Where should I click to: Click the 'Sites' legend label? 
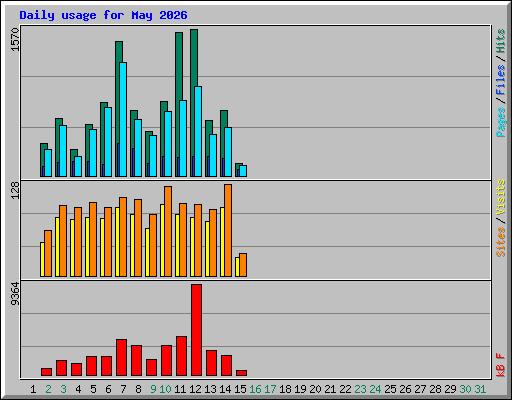click(x=500, y=242)
